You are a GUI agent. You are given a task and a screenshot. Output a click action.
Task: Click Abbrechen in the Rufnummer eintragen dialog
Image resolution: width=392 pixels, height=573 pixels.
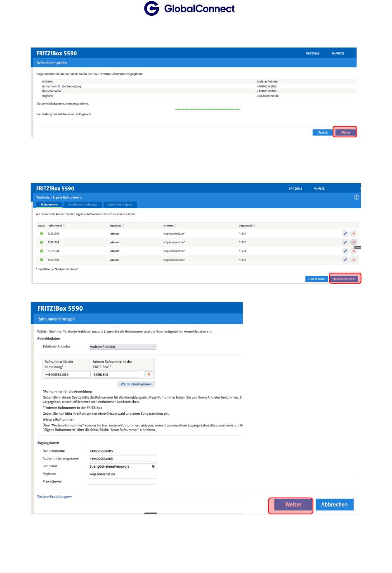click(x=334, y=504)
